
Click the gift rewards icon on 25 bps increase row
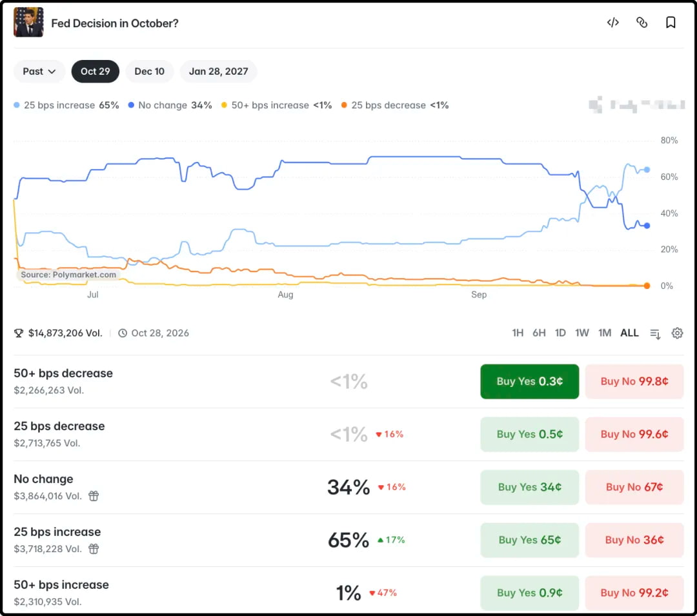click(94, 549)
